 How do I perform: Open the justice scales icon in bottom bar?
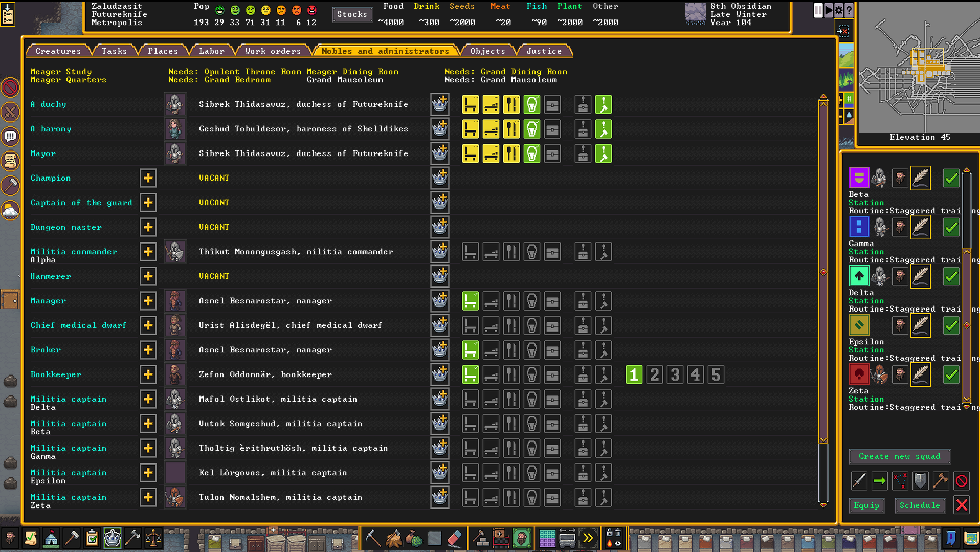click(x=153, y=538)
